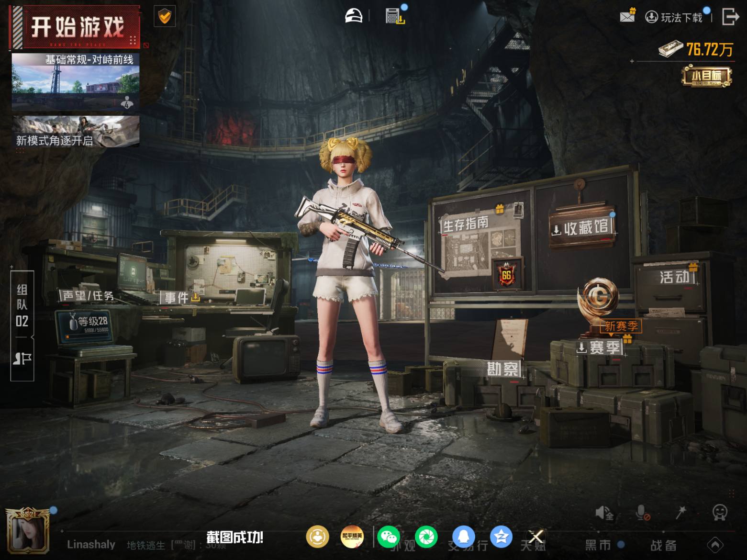Toggle the muted microphone icon

pyautogui.click(x=642, y=513)
